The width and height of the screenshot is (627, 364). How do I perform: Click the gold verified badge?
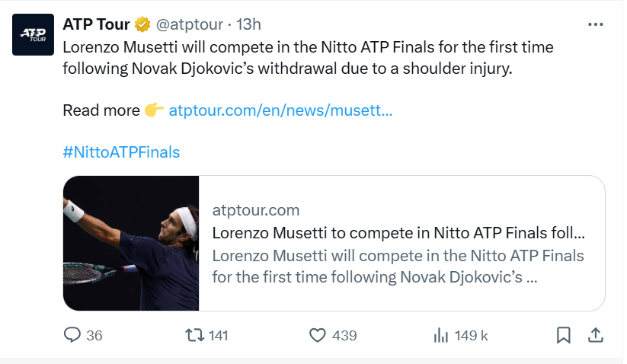click(x=142, y=24)
